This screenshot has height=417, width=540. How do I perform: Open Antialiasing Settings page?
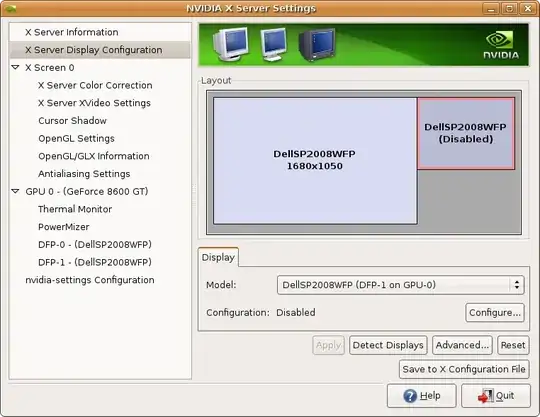84,174
